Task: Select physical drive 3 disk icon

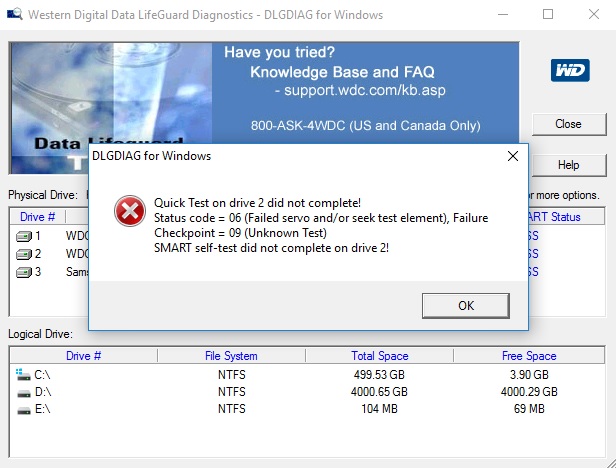Action: point(24,272)
